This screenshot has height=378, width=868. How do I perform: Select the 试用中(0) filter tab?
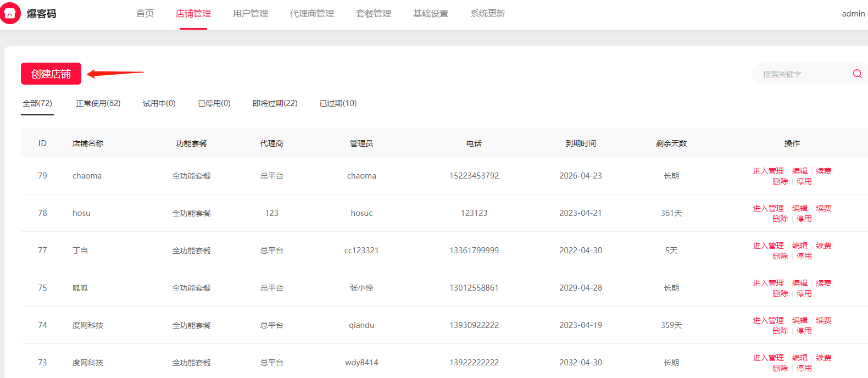[x=159, y=103]
